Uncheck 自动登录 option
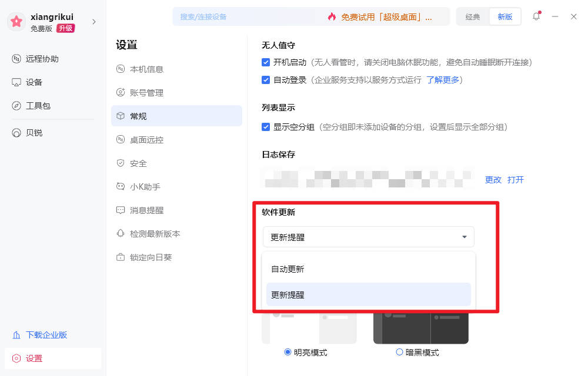The height and width of the screenshot is (376, 588). point(266,80)
